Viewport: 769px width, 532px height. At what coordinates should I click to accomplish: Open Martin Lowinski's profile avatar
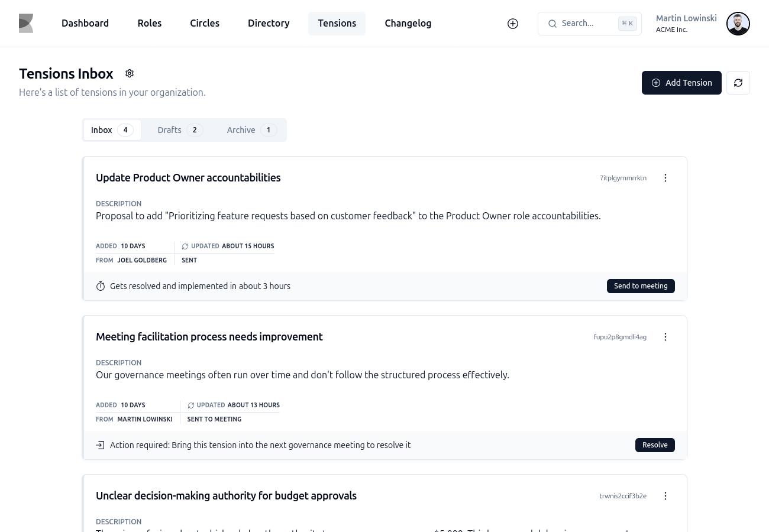tap(738, 24)
